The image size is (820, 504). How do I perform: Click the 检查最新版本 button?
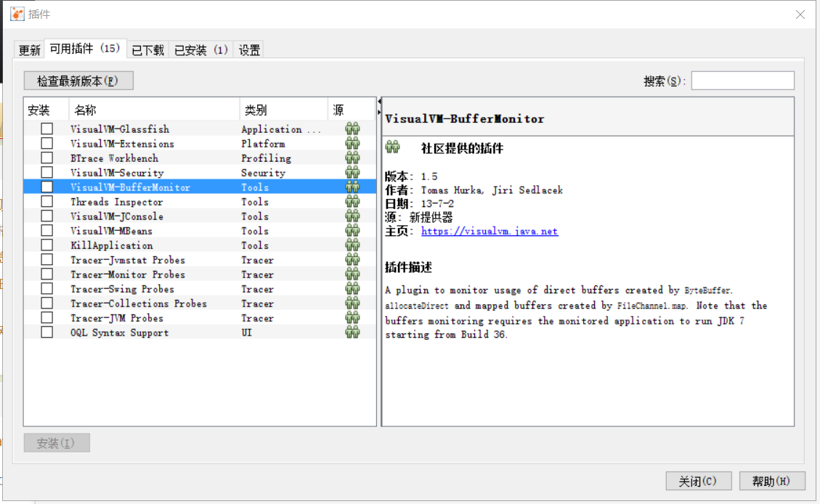[x=78, y=81]
